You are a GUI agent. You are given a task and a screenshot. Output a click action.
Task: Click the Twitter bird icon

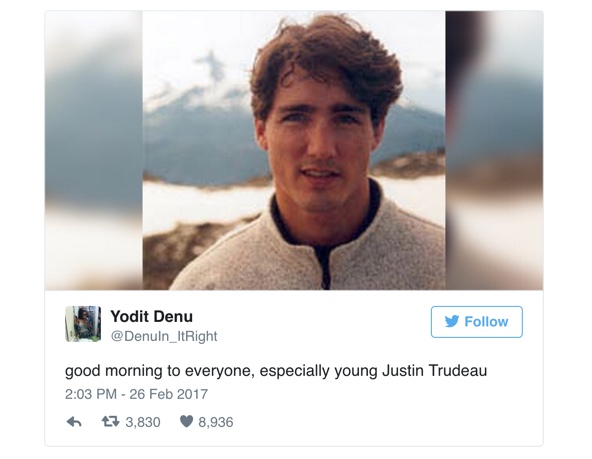click(x=452, y=321)
